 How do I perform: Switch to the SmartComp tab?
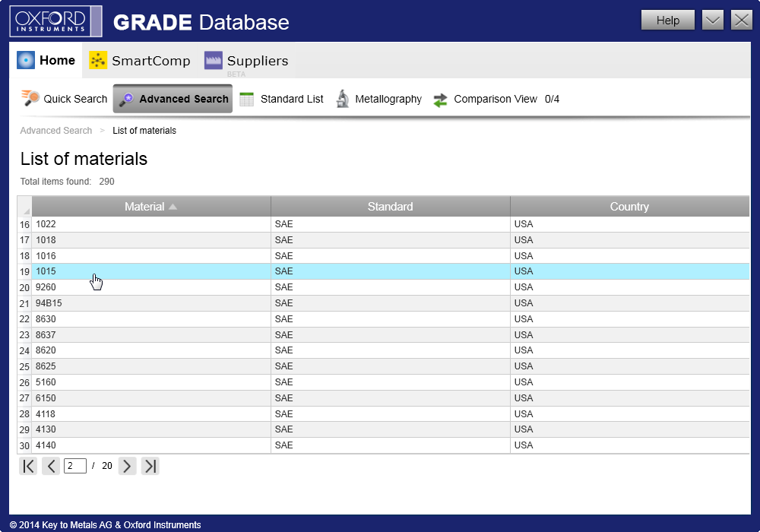pos(140,60)
